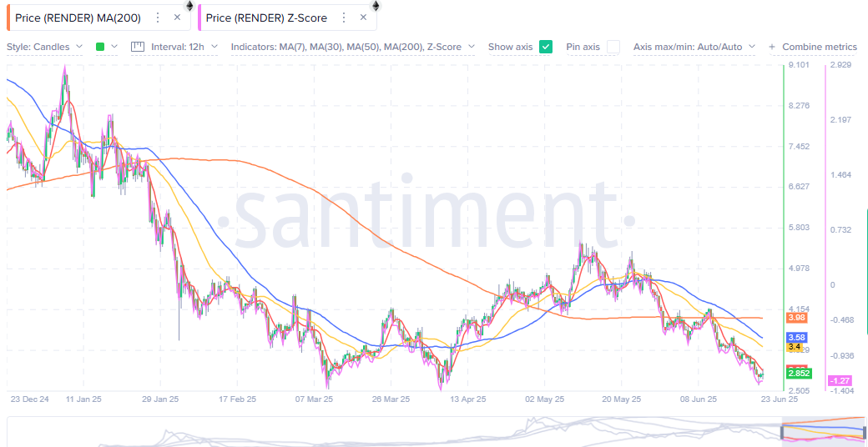Click the 4.978 price axis tick
Image resolution: width=868 pixels, height=447 pixels.
(798, 269)
